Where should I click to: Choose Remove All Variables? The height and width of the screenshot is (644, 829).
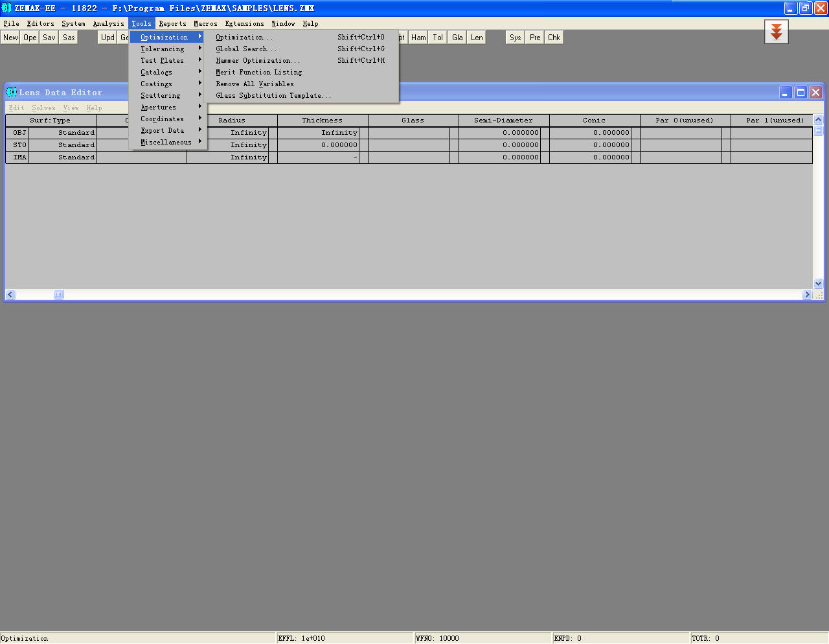pos(301,84)
